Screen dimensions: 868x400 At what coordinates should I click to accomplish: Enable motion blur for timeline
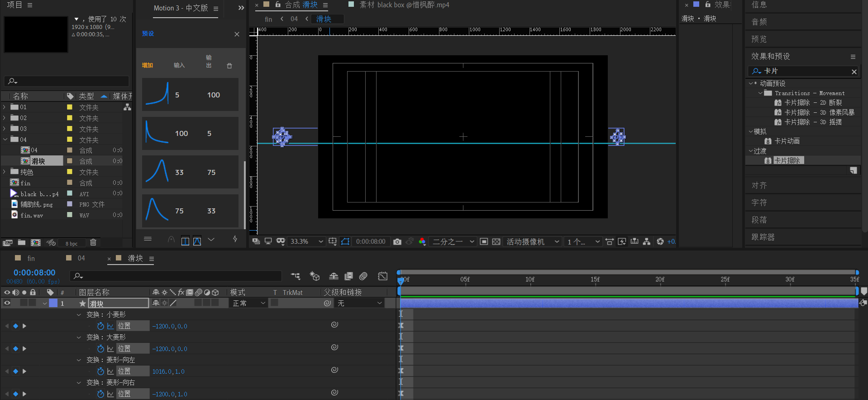(x=363, y=276)
